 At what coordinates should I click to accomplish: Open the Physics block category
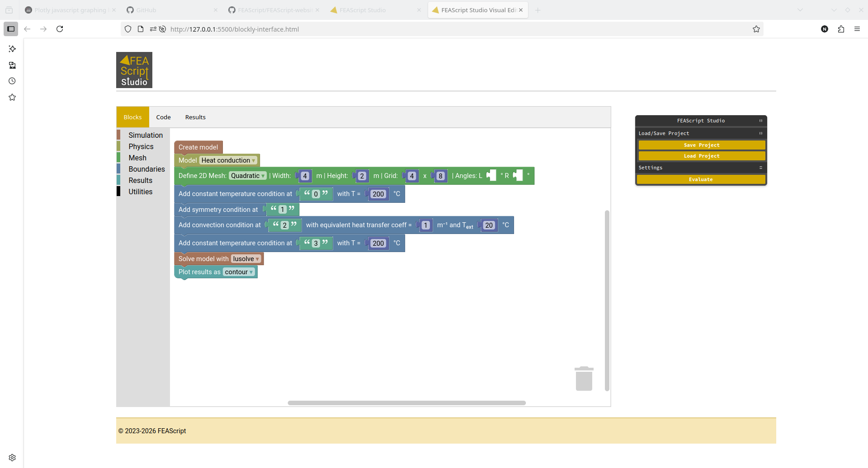[x=141, y=146]
